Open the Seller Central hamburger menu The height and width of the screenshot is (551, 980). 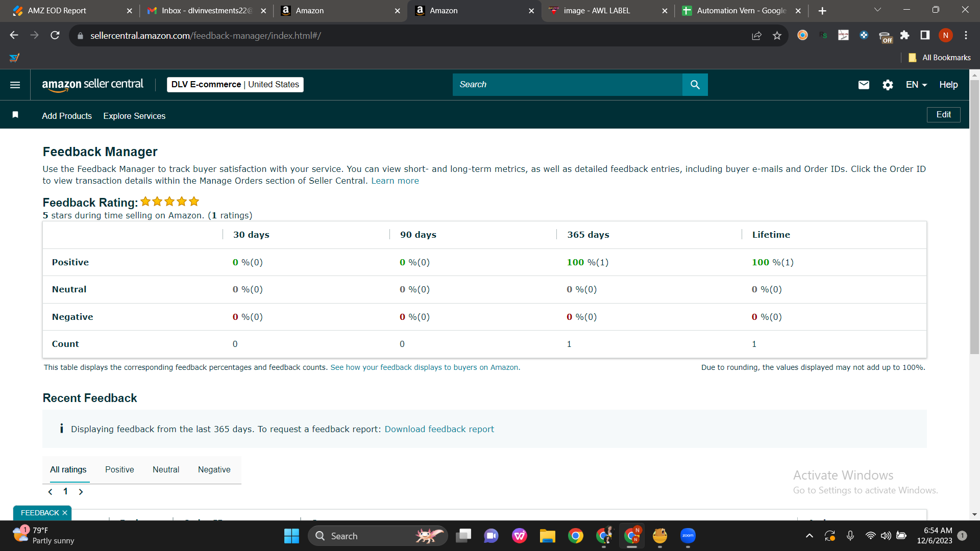[x=15, y=85]
